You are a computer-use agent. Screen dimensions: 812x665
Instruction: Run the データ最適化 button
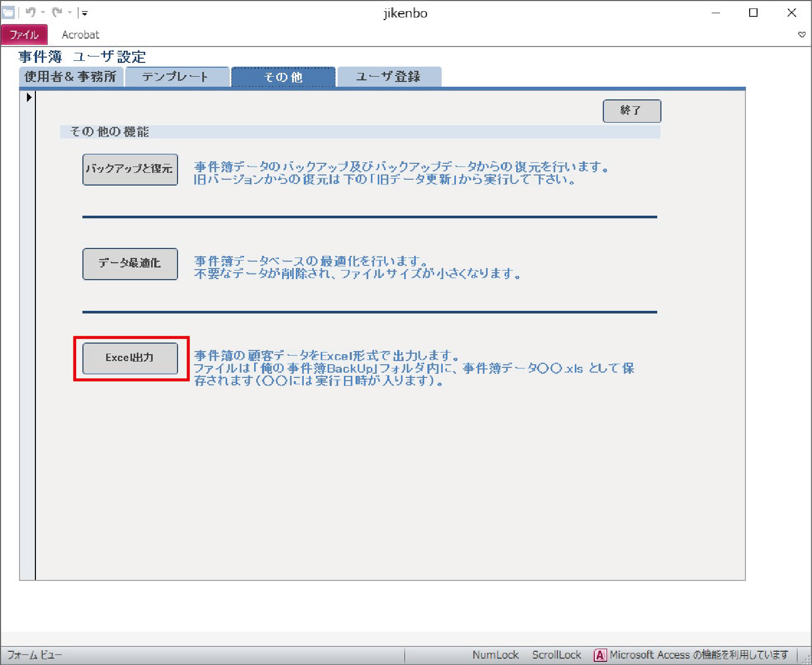coord(130,263)
